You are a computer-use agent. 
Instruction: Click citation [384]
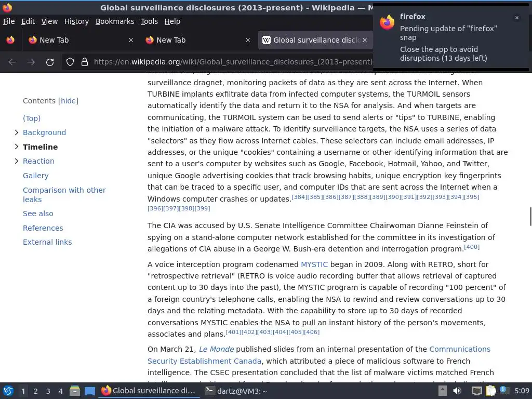point(299,197)
